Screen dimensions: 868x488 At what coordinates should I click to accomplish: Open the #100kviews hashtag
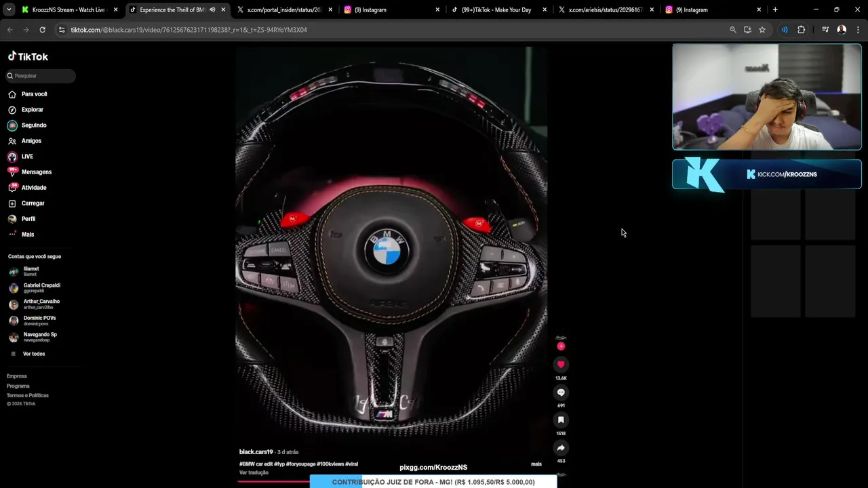point(330,464)
